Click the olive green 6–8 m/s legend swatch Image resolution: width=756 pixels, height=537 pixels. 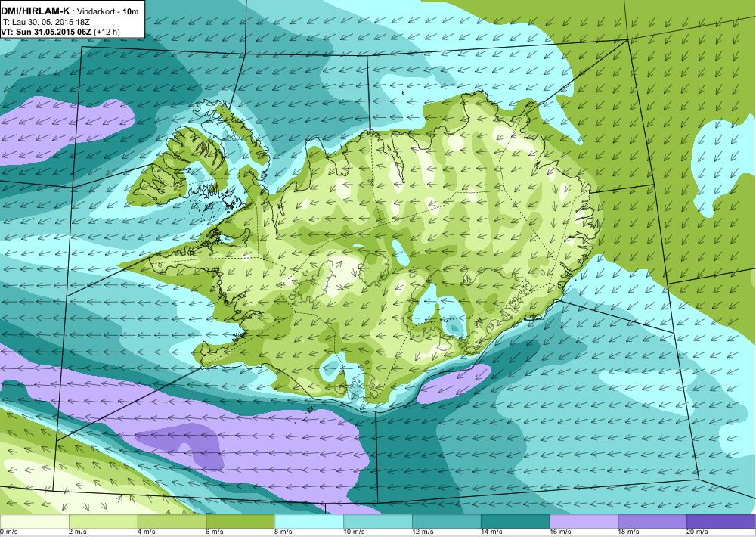click(240, 521)
